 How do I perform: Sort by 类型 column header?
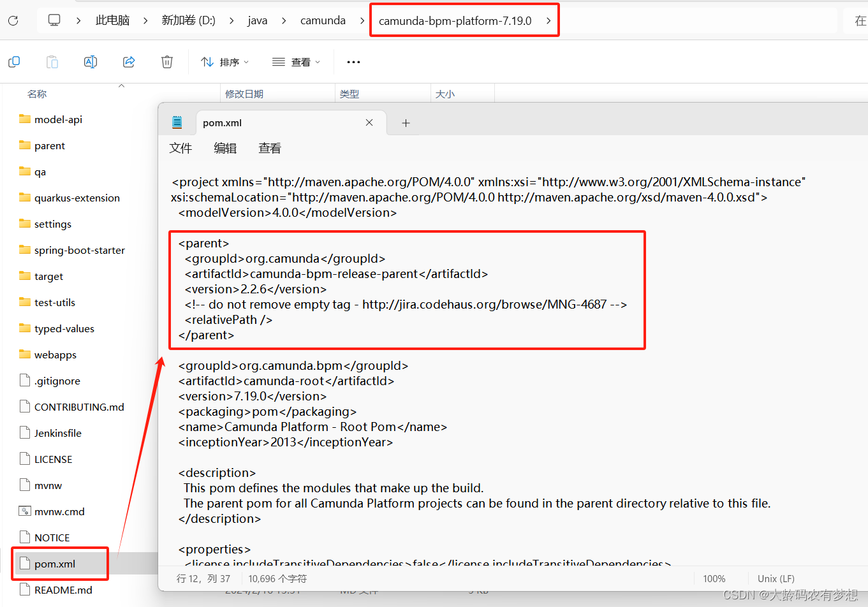[349, 94]
